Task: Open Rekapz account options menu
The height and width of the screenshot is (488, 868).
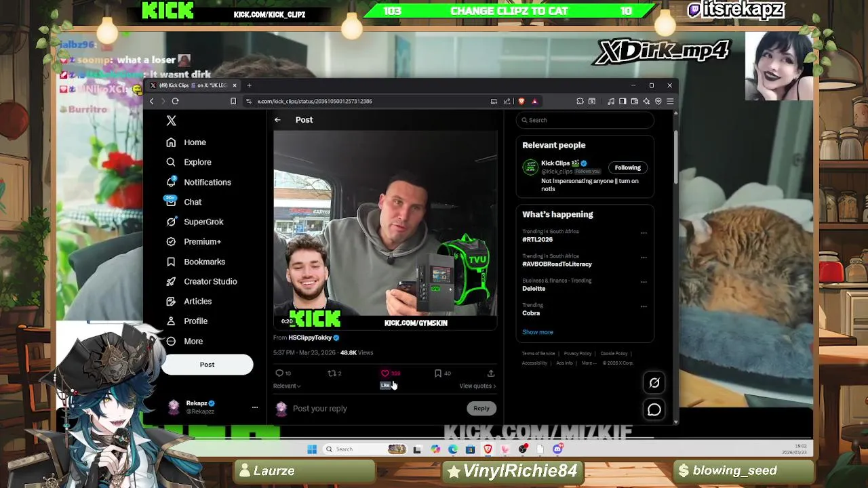Action: pyautogui.click(x=255, y=407)
